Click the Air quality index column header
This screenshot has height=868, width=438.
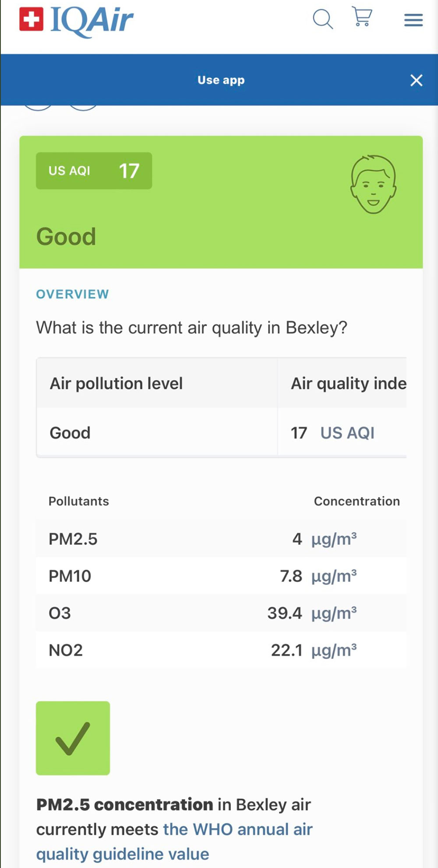click(348, 384)
